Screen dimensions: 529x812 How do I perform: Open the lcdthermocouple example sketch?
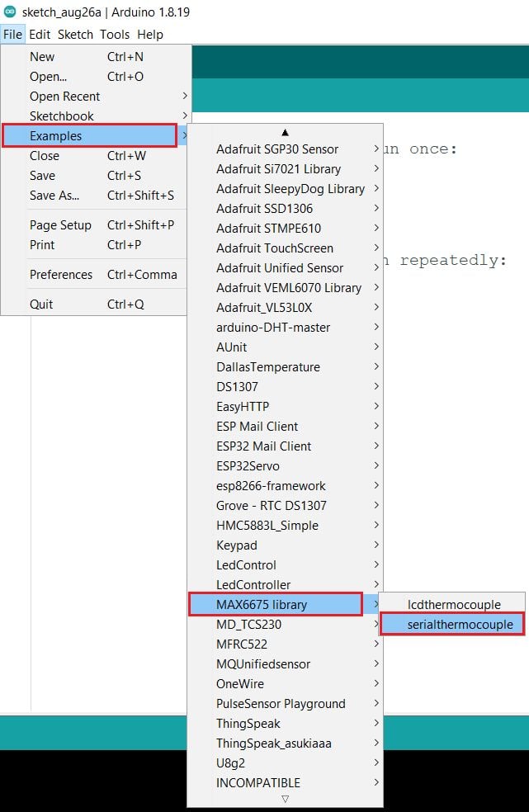coord(453,605)
